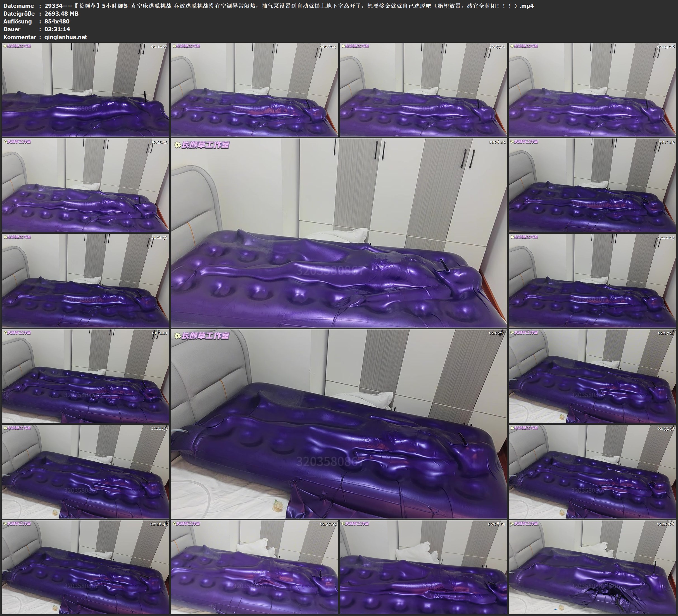Select the thumbnail timestamped 01:40:03
The image size is (678, 616).
(592, 280)
